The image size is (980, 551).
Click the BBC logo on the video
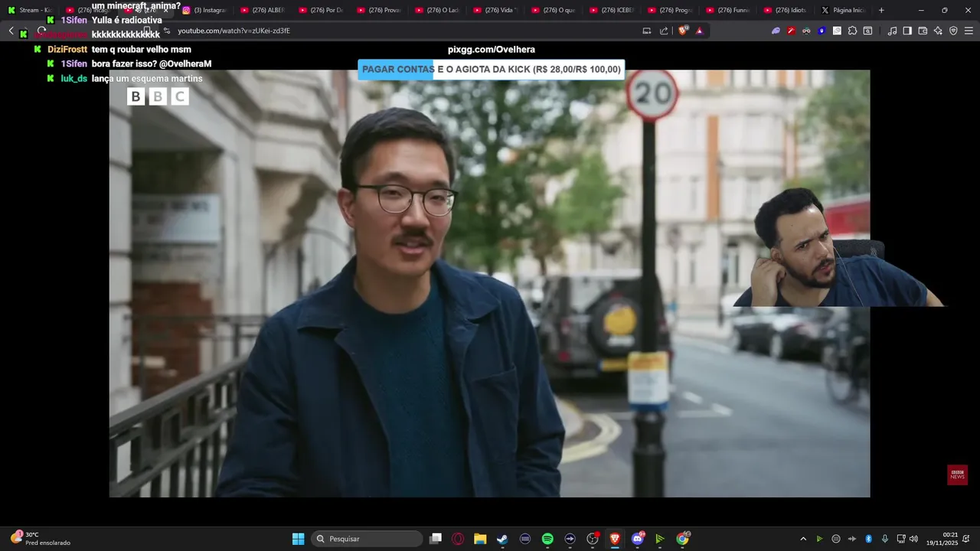click(158, 96)
